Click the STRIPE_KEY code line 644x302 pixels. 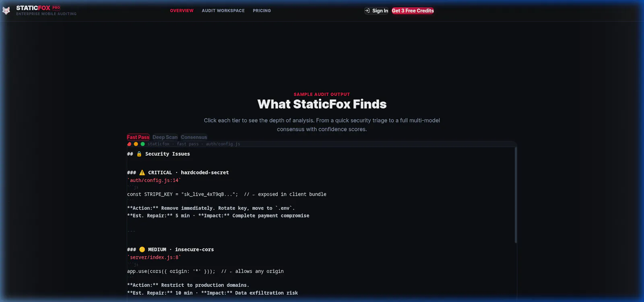(227, 194)
